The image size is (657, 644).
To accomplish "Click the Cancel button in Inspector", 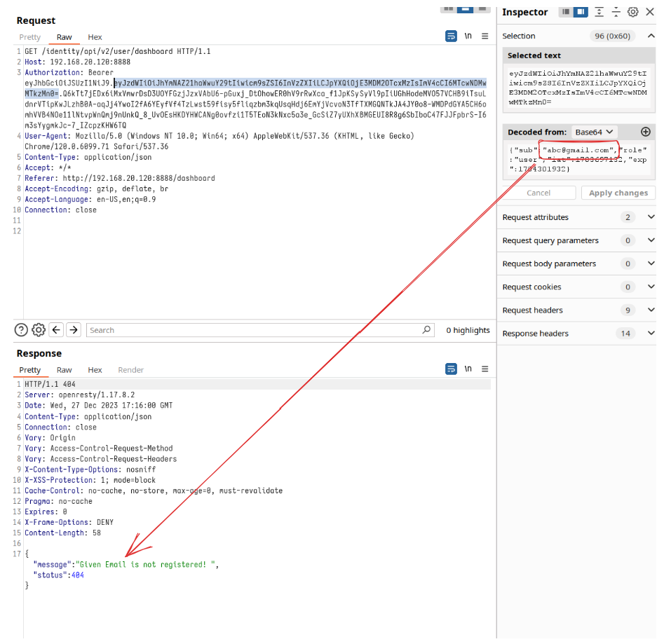I will point(539,193).
